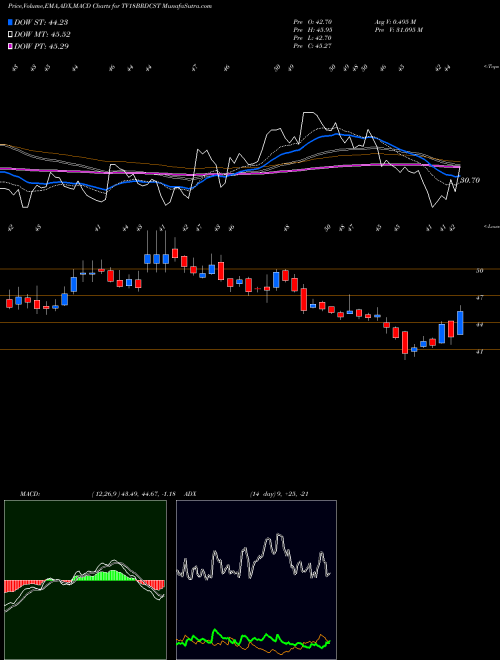Click the MACD '(12,26,9)' parameter text
This screenshot has width=500, height=660.
click(105, 494)
